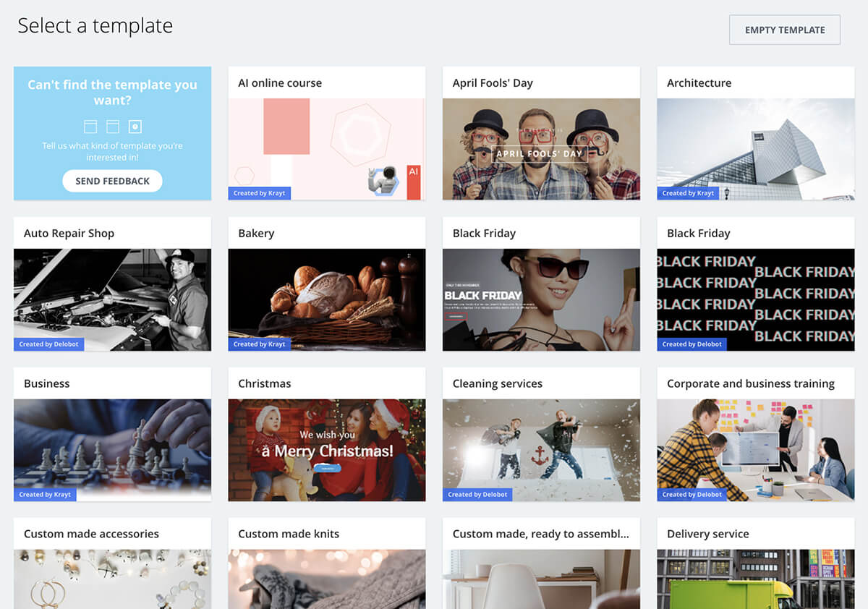Image resolution: width=868 pixels, height=609 pixels.
Task: Click the rightmost layout icon in feedback card
Action: coord(135,127)
